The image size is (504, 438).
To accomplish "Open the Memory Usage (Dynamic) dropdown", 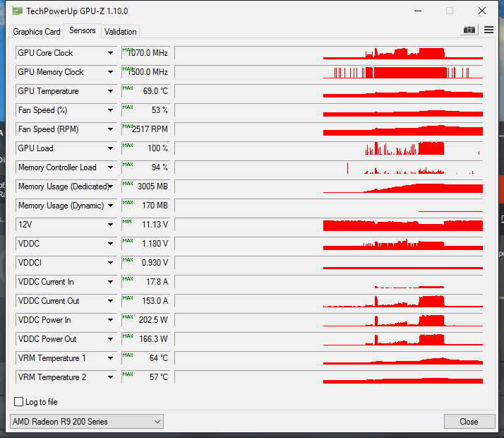I will [110, 206].
